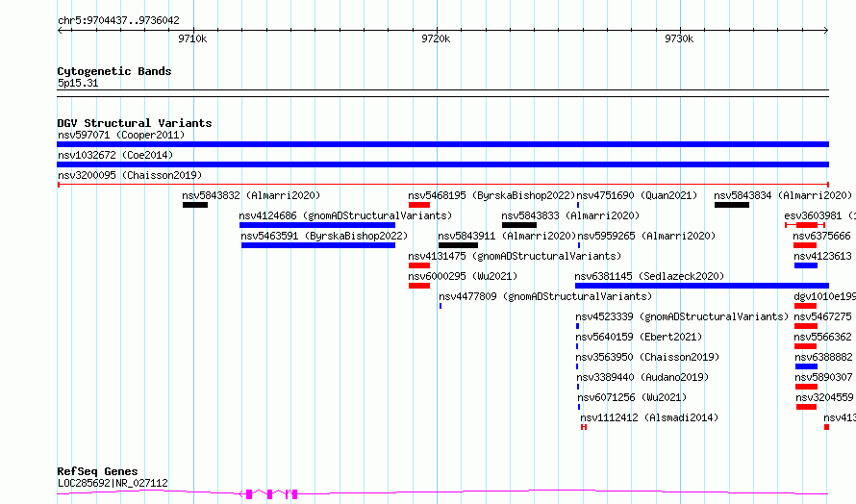Select the nsv5463591 (ByrskaBishop2022) label
Viewport: 856px width, 504px height.
pyautogui.click(x=324, y=236)
